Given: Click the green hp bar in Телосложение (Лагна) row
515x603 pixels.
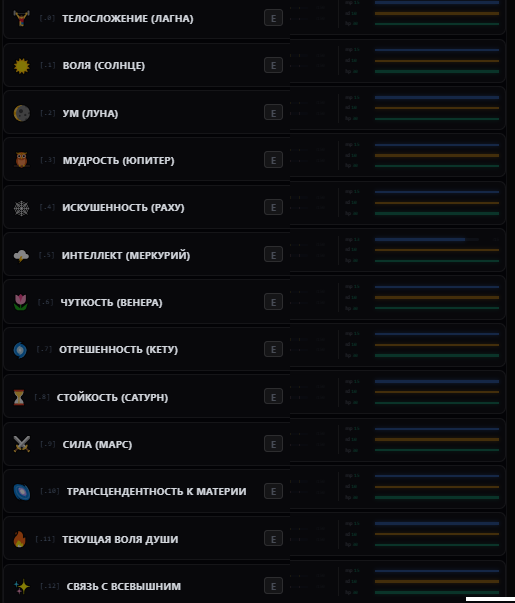Looking at the screenshot, I should pos(437,24).
